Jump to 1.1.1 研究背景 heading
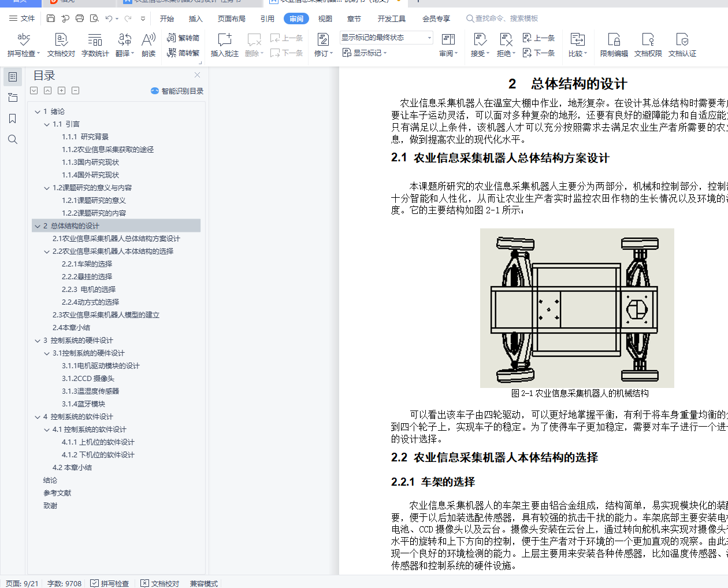Image resolution: width=728 pixels, height=588 pixels. pyautogui.click(x=85, y=137)
